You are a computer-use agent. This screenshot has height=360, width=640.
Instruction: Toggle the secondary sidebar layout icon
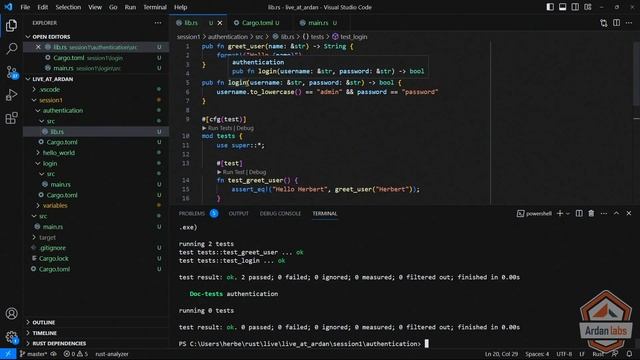[575, 7]
